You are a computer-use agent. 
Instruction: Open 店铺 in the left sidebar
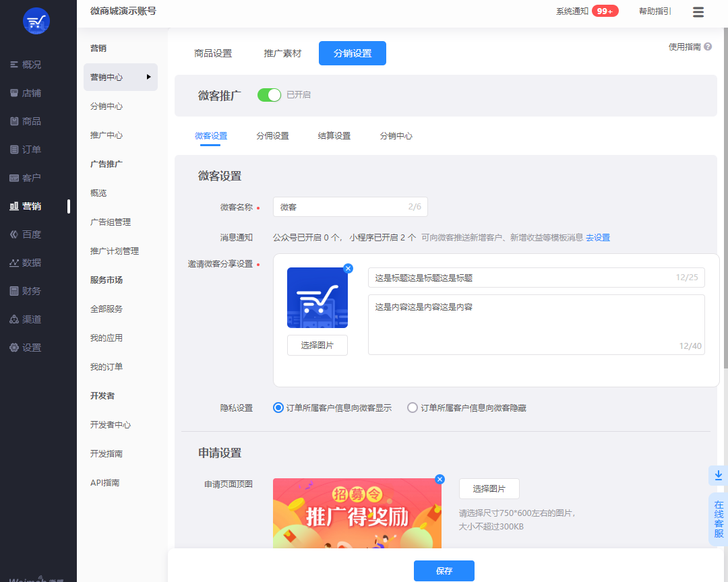point(31,93)
